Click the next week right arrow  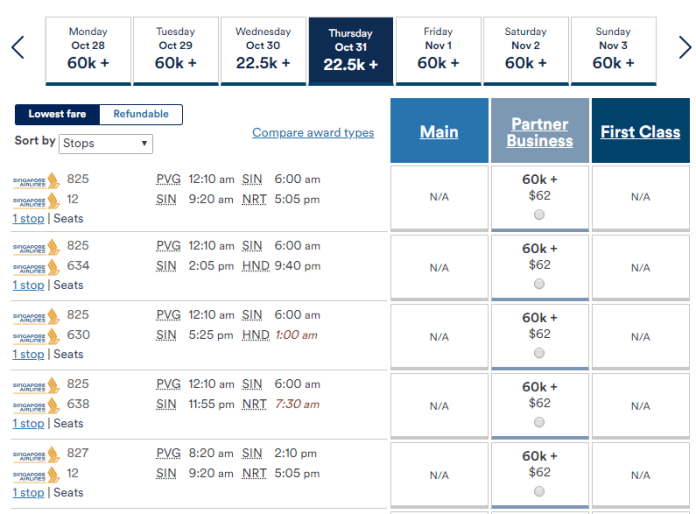[685, 47]
